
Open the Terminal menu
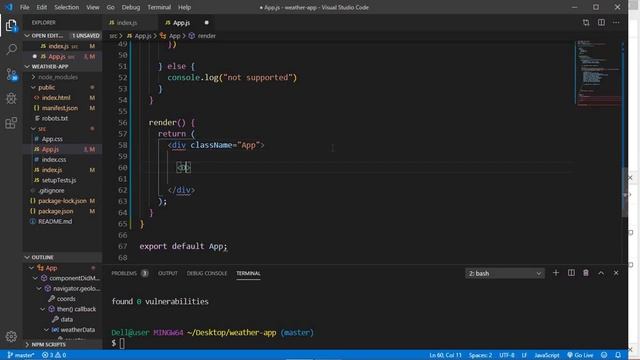point(159,7)
